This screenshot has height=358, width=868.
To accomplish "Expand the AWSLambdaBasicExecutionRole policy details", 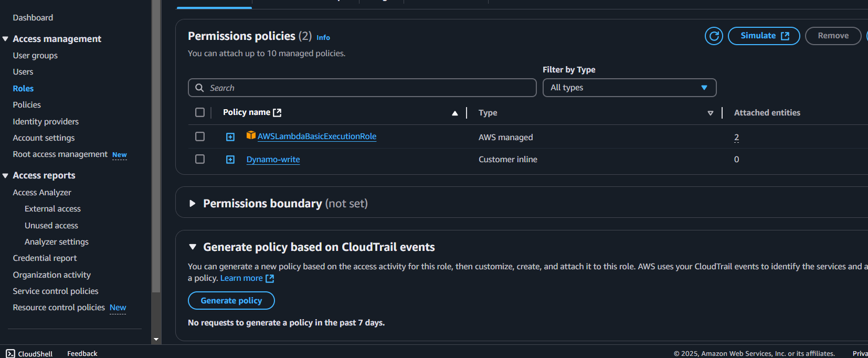I will pos(230,137).
